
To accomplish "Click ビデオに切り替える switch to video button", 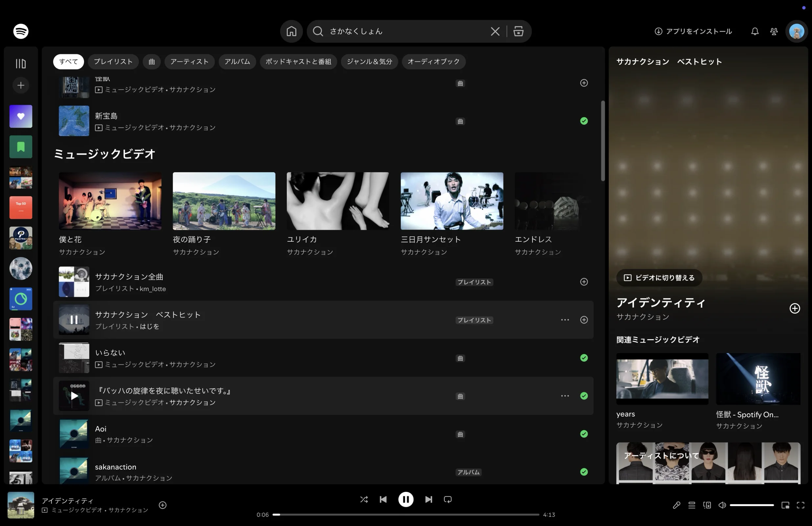I will [x=659, y=278].
